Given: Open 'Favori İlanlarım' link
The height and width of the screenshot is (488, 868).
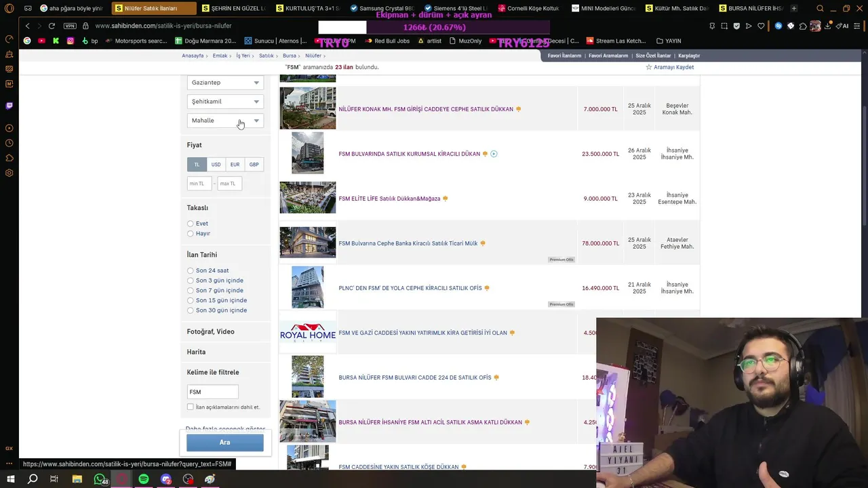Looking at the screenshot, I should tap(564, 56).
